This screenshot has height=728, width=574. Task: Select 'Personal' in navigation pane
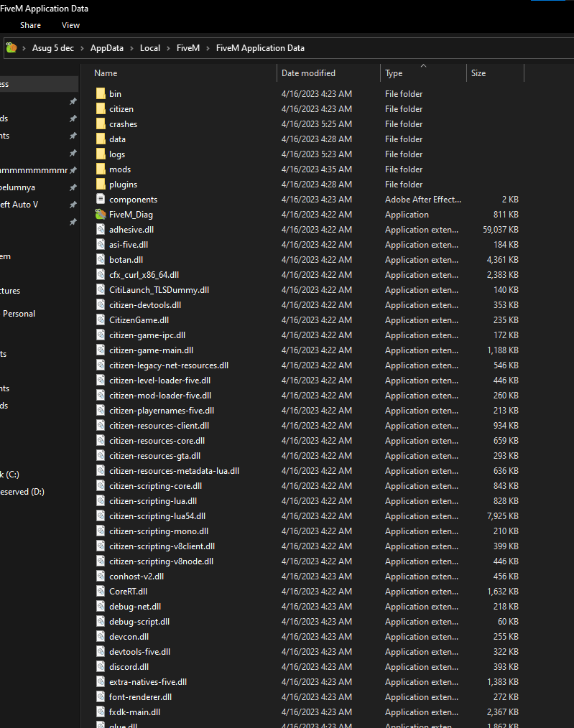pos(19,314)
